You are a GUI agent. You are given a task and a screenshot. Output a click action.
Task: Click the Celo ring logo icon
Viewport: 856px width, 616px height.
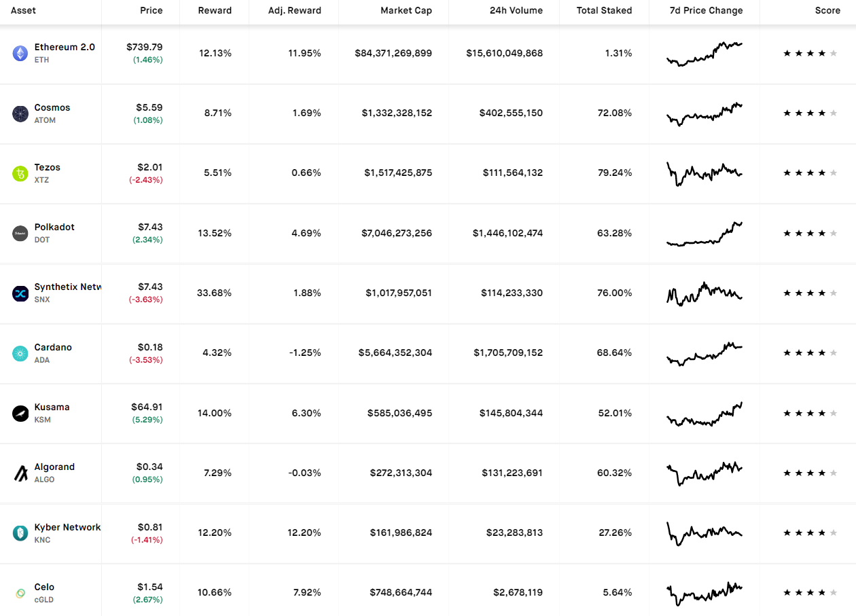(20, 593)
